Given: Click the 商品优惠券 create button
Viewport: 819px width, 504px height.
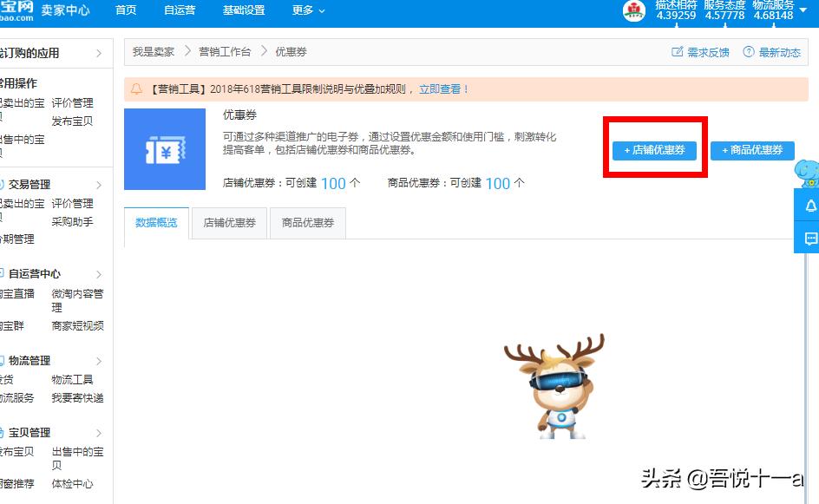Looking at the screenshot, I should coord(752,150).
